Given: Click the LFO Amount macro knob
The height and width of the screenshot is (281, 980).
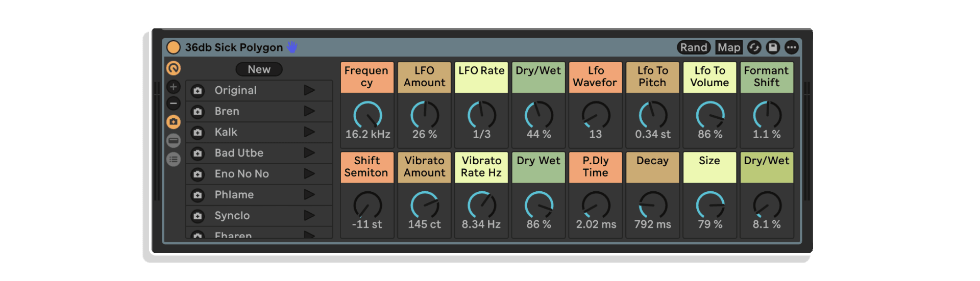Looking at the screenshot, I should point(425,115).
